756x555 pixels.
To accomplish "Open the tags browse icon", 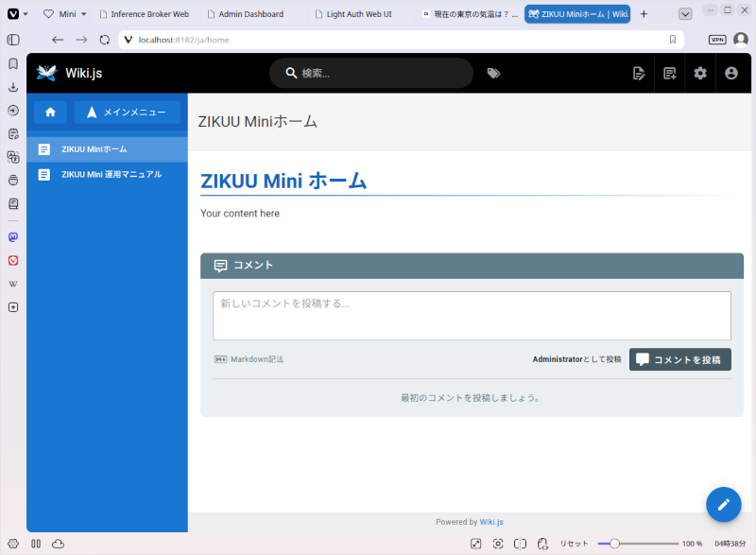I will (x=493, y=74).
